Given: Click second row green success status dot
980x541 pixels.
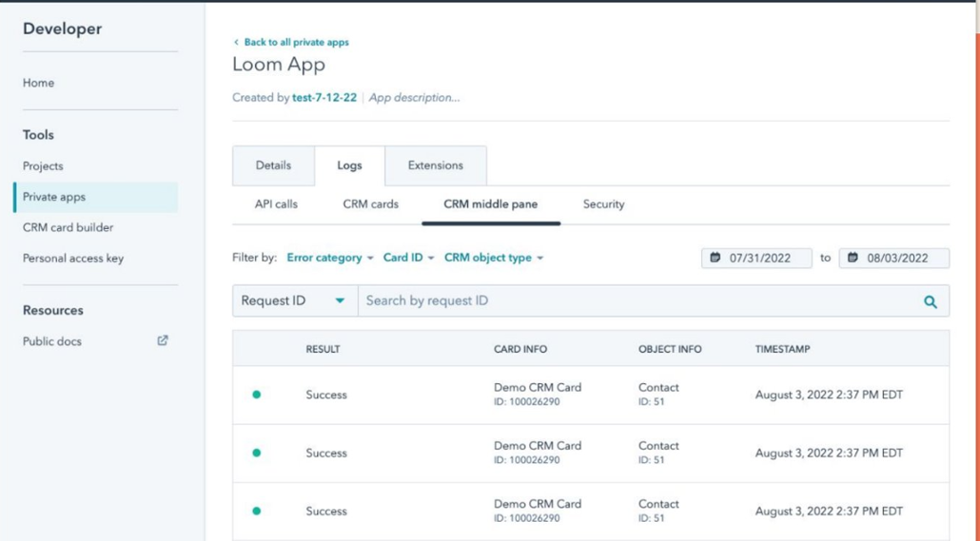Looking at the screenshot, I should point(256,453).
